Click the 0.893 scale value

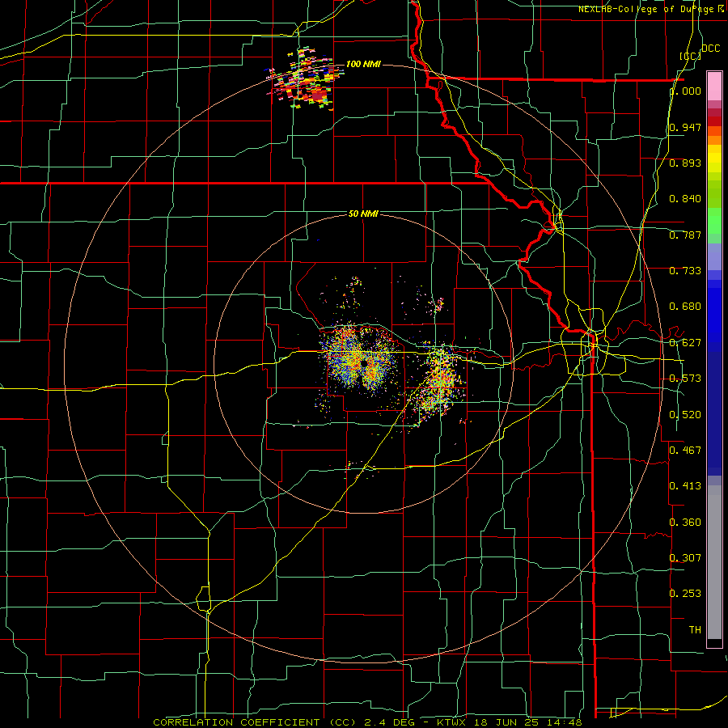685,163
